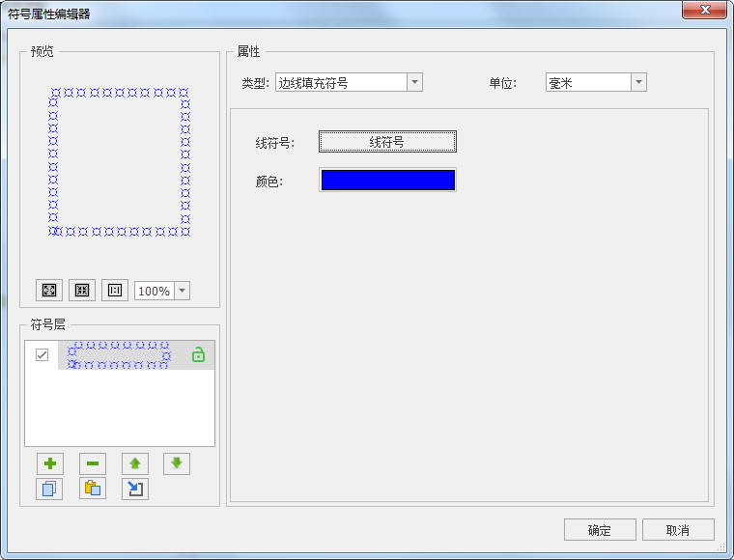Viewport: 734px width, 560px height.
Task: Remove the selected symbol layer
Action: (93, 463)
